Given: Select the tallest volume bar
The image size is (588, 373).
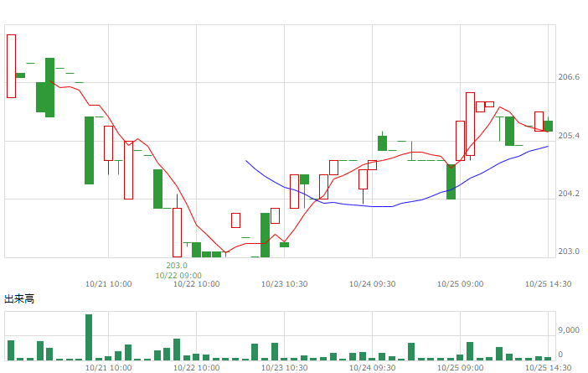Looking at the screenshot, I should [89, 337].
